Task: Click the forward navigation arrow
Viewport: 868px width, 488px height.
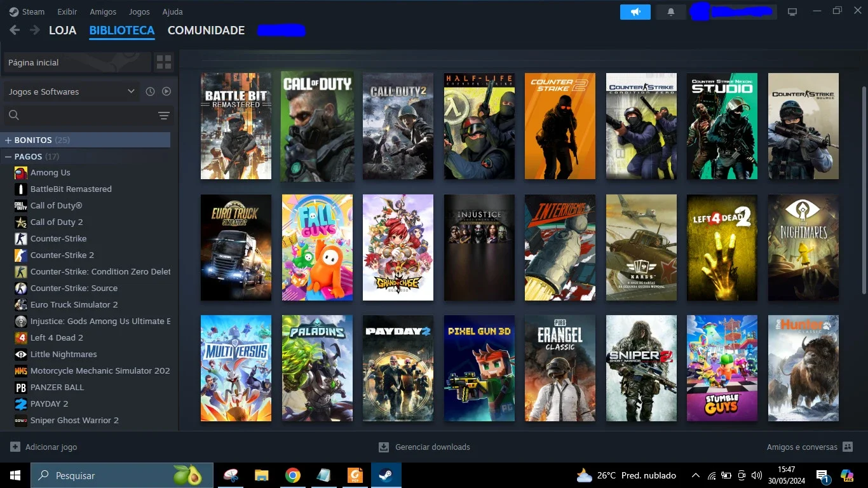Action: [35, 30]
